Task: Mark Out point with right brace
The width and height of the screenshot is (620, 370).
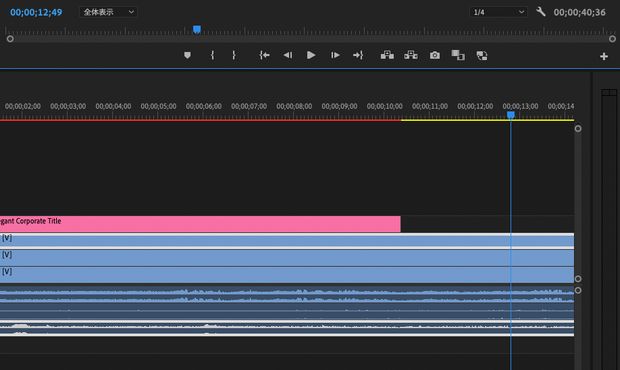Action: point(234,55)
